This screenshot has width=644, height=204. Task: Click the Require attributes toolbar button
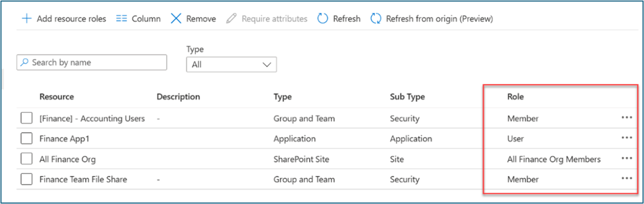tap(267, 19)
